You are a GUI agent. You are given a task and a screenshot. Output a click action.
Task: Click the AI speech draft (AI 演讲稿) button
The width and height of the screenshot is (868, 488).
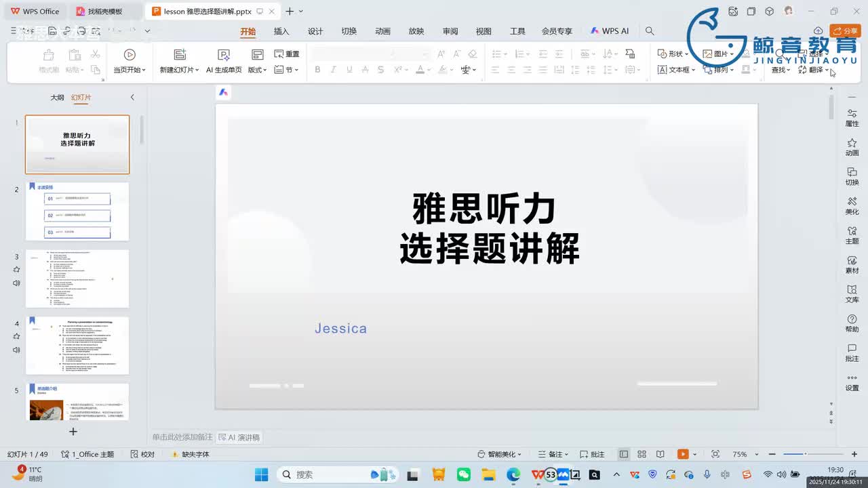[239, 438]
